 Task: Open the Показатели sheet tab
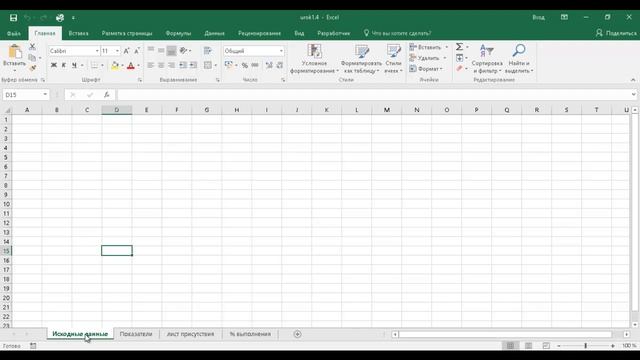136,334
